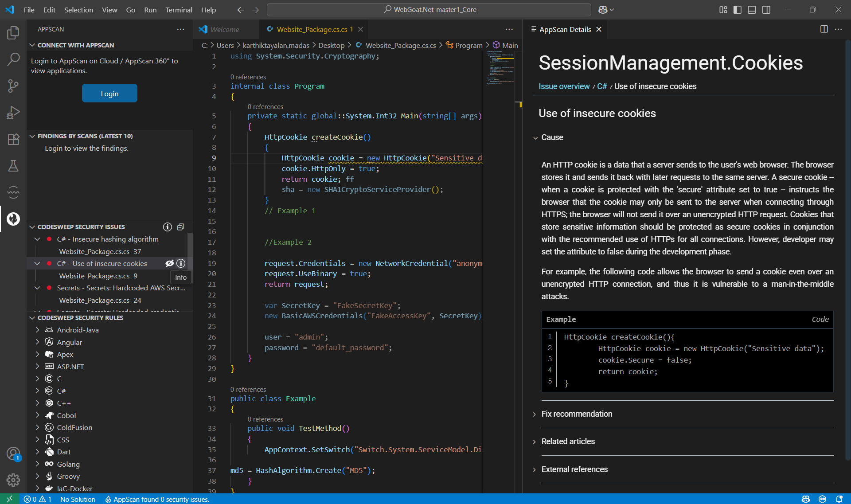The image size is (851, 504).
Task: Split the AppScan Details editor right
Action: pyautogui.click(x=824, y=29)
